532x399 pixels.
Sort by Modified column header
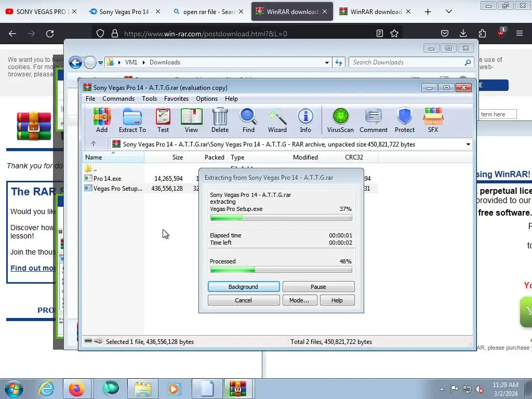click(315, 157)
